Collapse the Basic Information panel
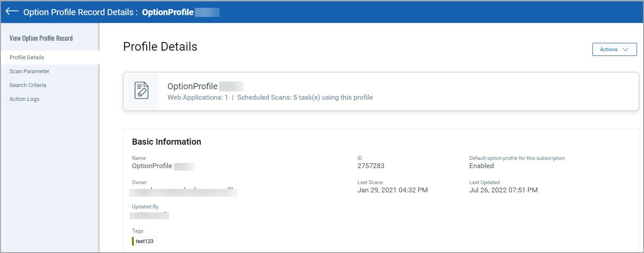This screenshot has height=253, width=644. point(167,142)
